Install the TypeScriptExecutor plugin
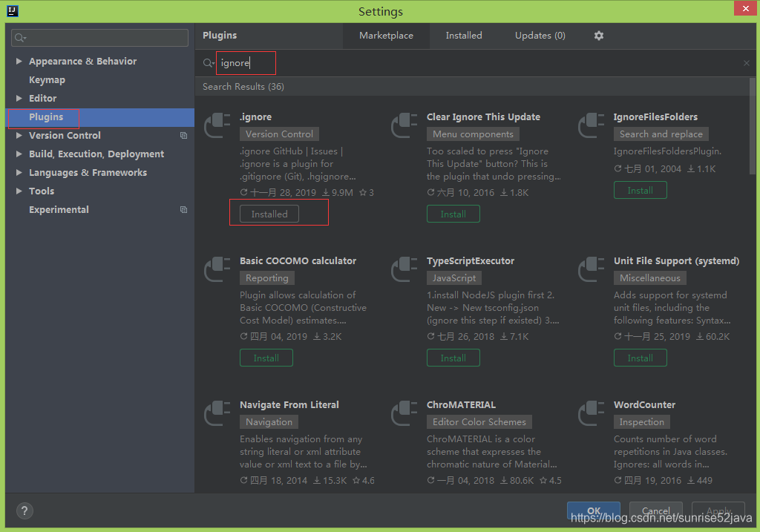The width and height of the screenshot is (760, 532). pyautogui.click(x=453, y=358)
